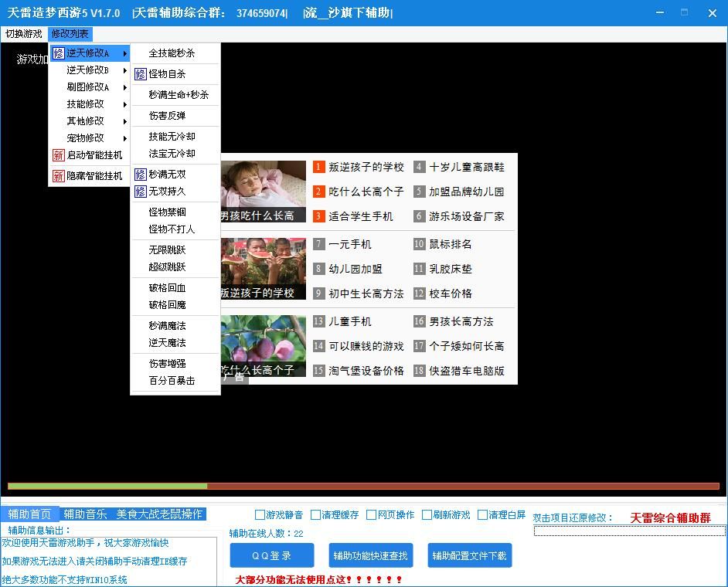Viewport: 728px width, 587px height.
Task: Switch to the 辅助音乐 tab
Action: (x=85, y=514)
